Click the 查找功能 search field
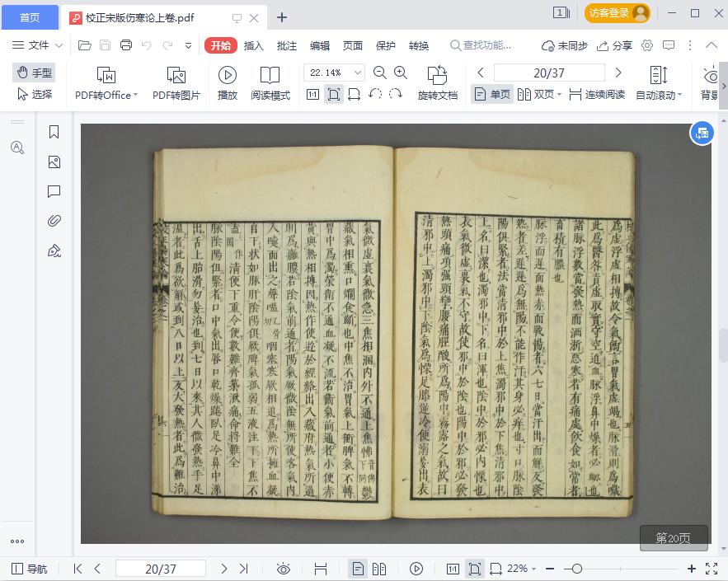This screenshot has width=728, height=581. [x=481, y=45]
